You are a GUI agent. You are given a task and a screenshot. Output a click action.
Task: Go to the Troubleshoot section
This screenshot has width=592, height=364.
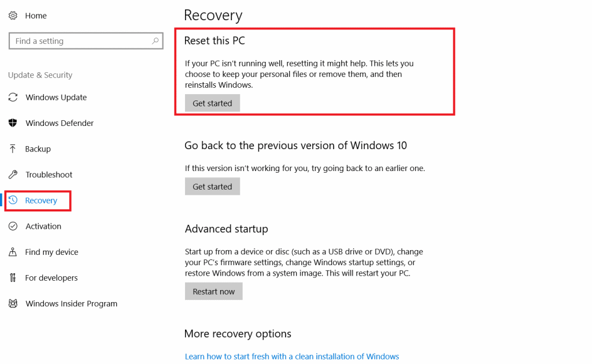click(49, 174)
